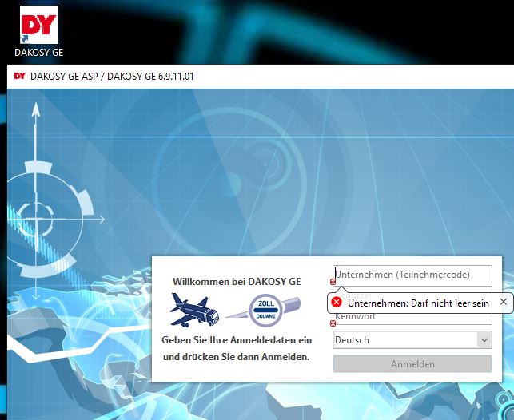The height and width of the screenshot is (420, 514).
Task: Click the airplane truck illustration
Action: (x=194, y=310)
